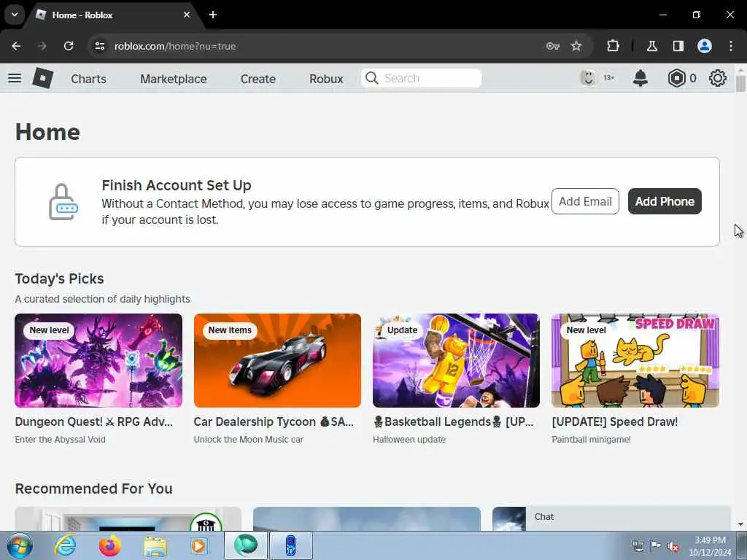Open the Chat panel

628,517
